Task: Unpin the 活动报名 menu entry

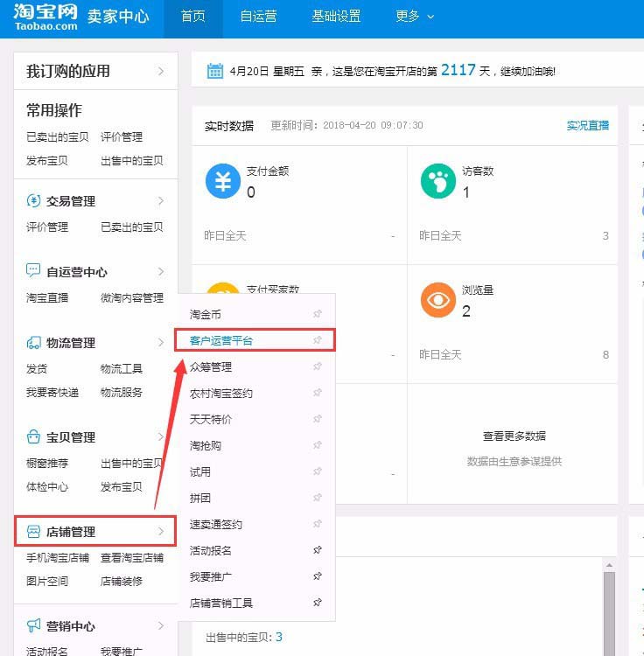Action: pos(318,550)
